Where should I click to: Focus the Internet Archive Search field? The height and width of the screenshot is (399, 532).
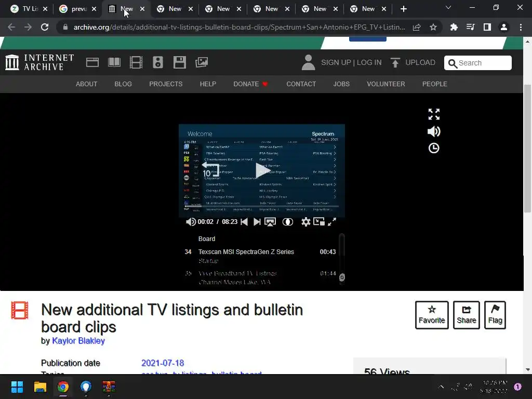coord(478,63)
